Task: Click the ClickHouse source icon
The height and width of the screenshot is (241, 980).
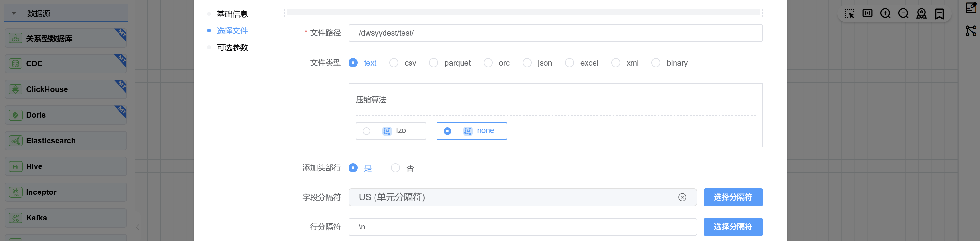Action: (16, 89)
